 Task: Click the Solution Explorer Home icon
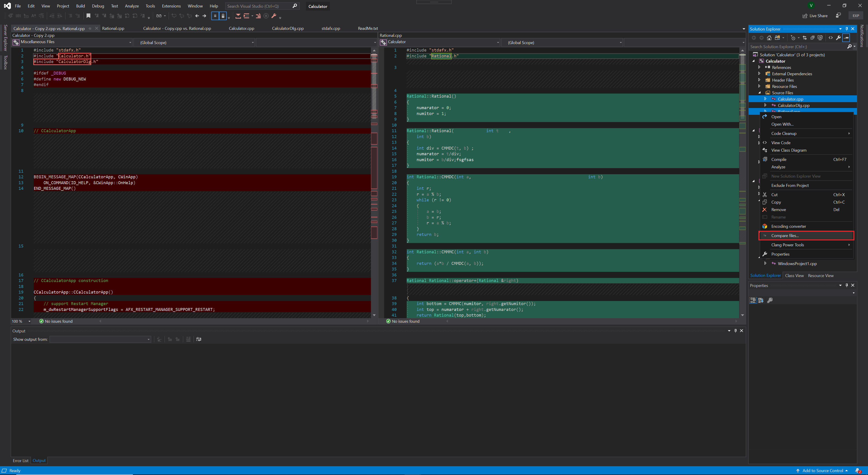pyautogui.click(x=769, y=38)
